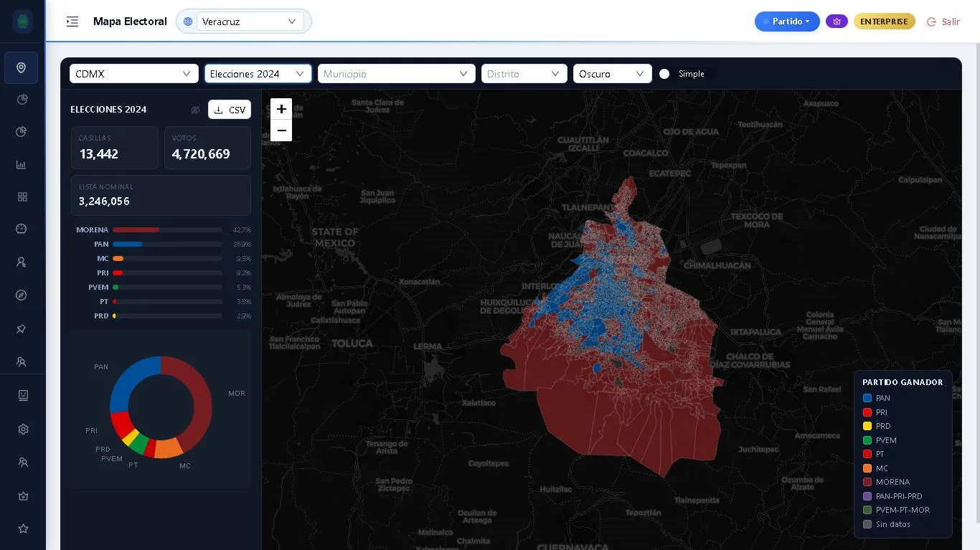Click the Casillas 13,442 stat card
The image size is (980, 550).
[115, 148]
